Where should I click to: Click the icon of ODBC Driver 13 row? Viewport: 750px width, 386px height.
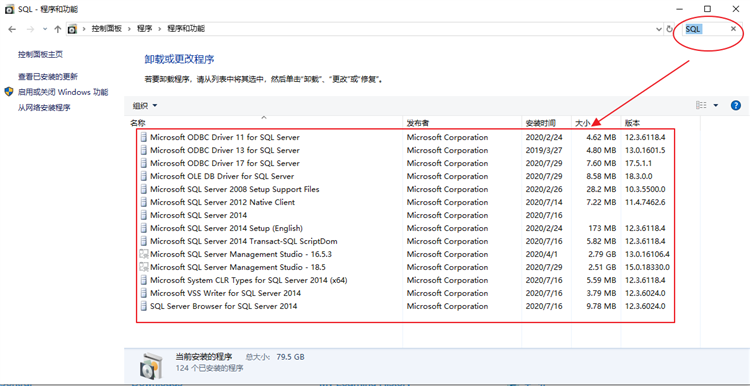click(144, 150)
